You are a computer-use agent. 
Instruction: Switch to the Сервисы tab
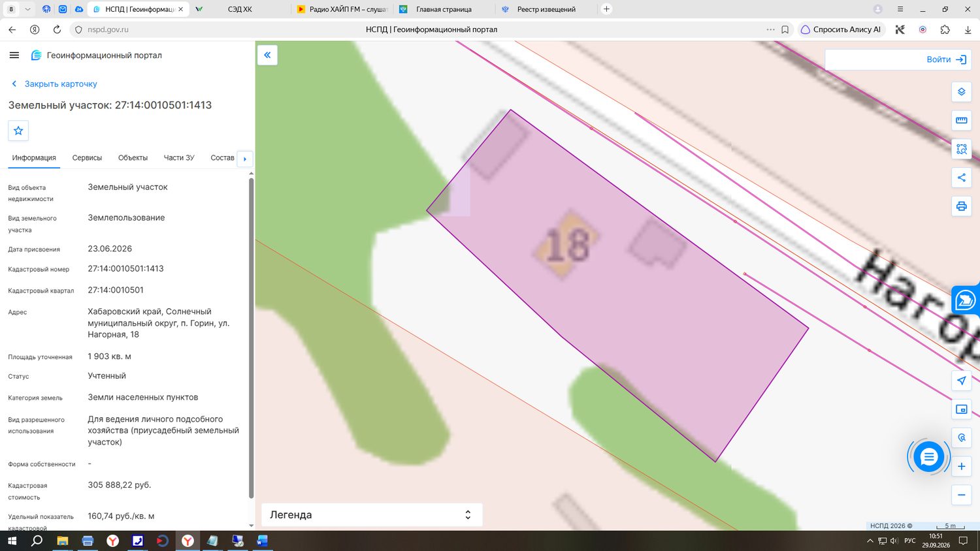coord(87,158)
